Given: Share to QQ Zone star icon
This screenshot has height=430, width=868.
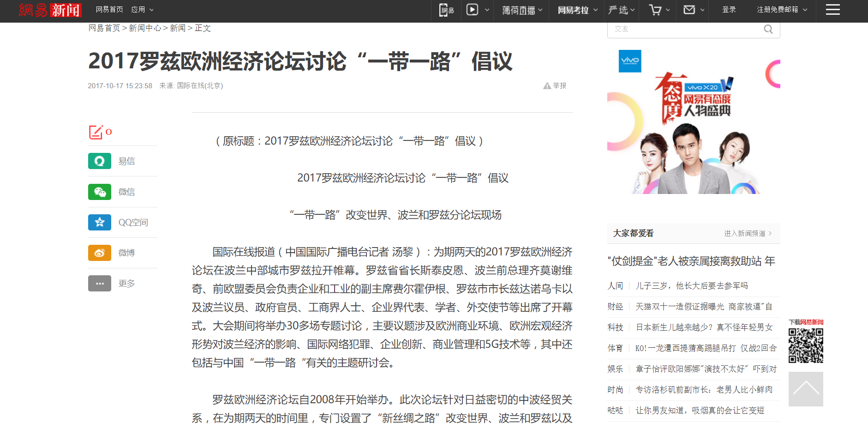Looking at the screenshot, I should [99, 222].
